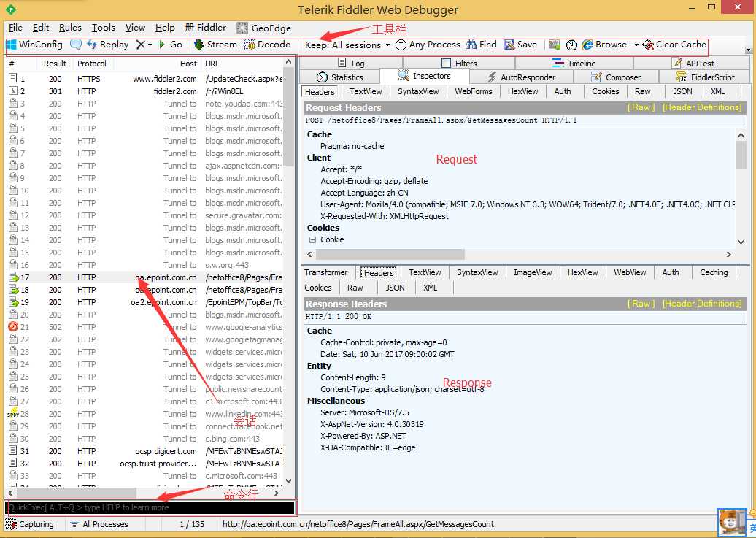Screen dimensions: 756x538
Task: Open the FiddlerScript tab
Action: pyautogui.click(x=705, y=77)
